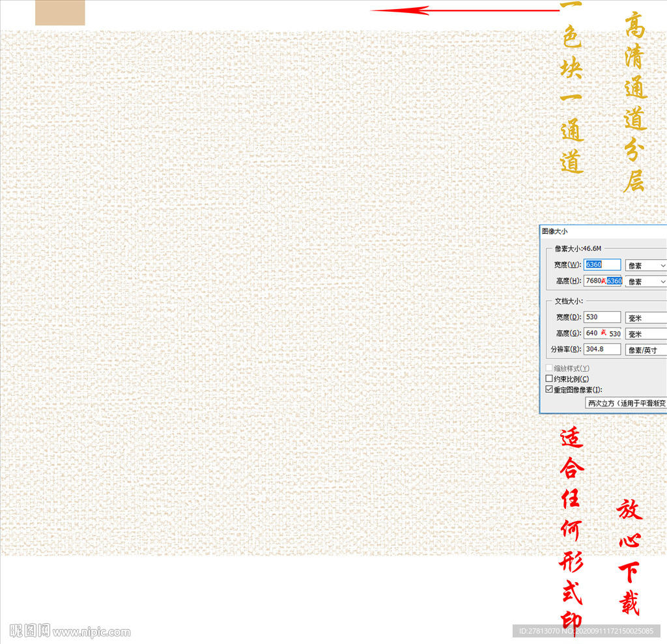Open the 毫米 unit dropdown for 高度(G)
667x644 pixels.
646,334
